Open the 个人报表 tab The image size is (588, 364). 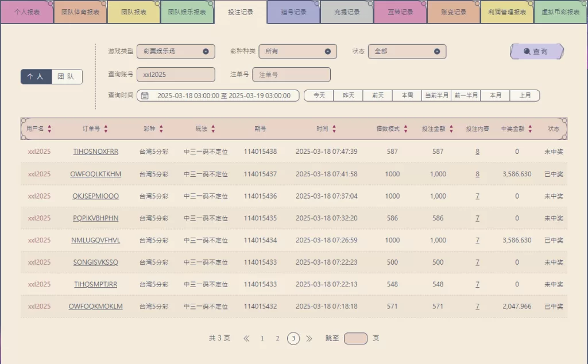27,12
